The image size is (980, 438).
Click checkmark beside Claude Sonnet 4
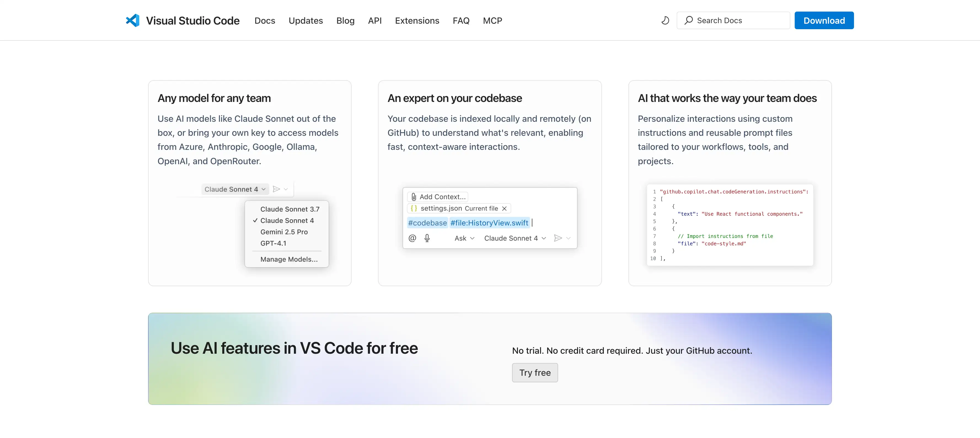(x=255, y=221)
